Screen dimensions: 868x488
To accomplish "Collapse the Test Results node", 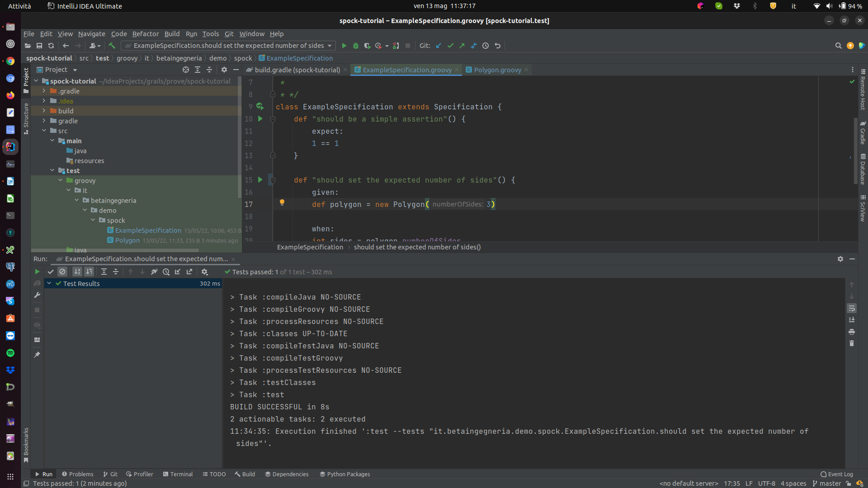I will click(49, 283).
